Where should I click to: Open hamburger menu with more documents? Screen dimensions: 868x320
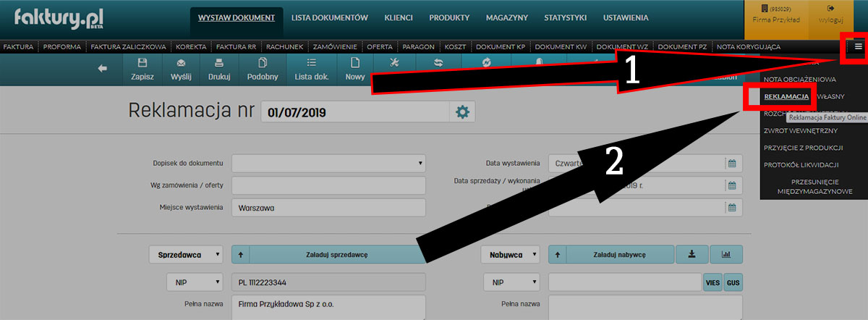[x=858, y=46]
